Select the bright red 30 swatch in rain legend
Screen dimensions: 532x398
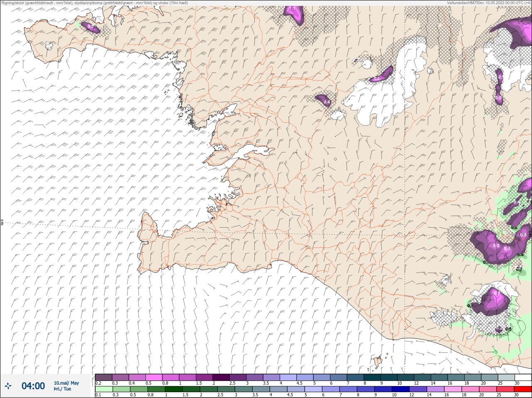(x=523, y=389)
